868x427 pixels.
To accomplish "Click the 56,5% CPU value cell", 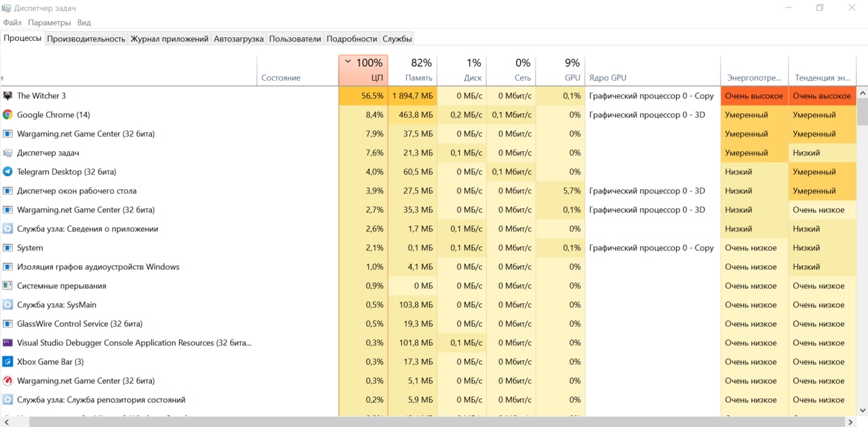I will click(363, 96).
